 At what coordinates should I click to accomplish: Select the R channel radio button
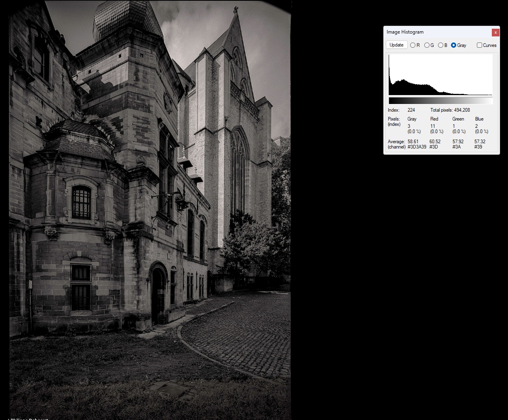click(x=413, y=45)
